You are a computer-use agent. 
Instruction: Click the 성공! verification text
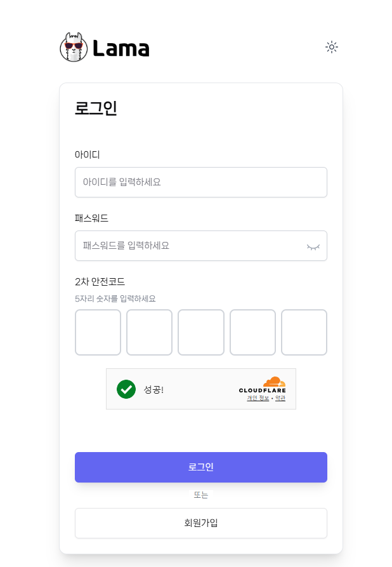click(x=154, y=389)
